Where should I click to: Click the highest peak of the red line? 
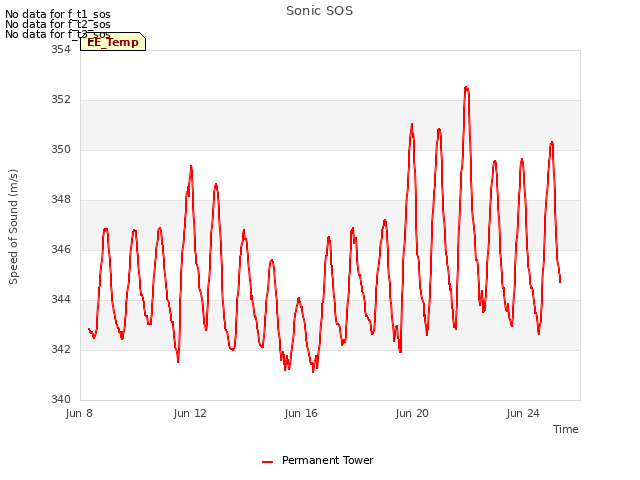pyautogui.click(x=466, y=88)
